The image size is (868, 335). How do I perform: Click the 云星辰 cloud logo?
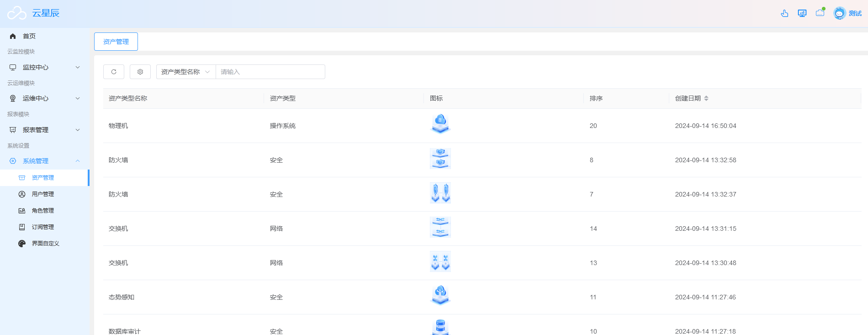click(17, 13)
